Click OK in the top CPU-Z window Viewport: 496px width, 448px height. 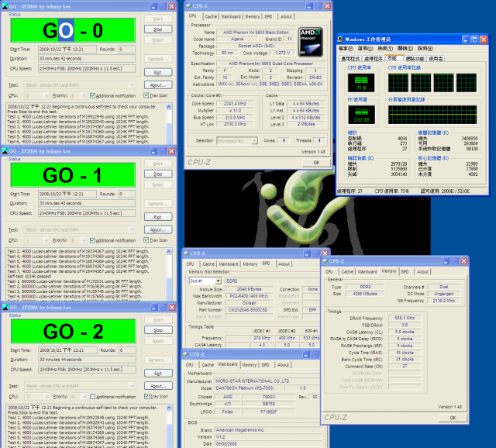point(316,162)
